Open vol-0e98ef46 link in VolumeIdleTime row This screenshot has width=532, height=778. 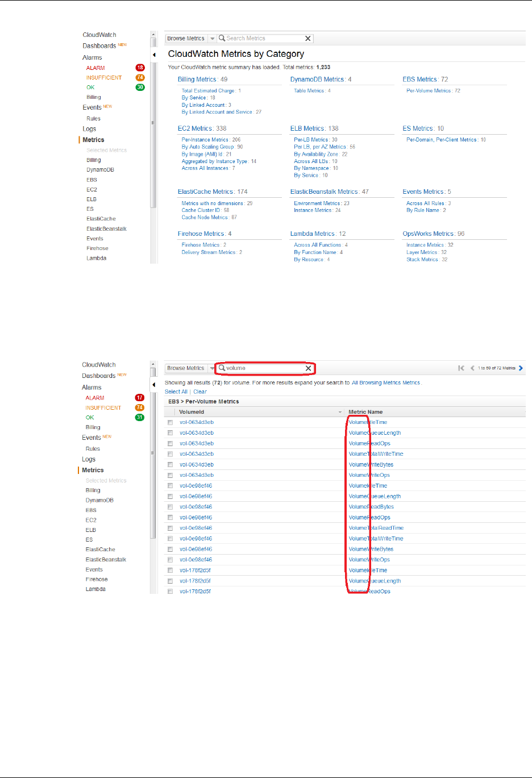[x=196, y=486]
